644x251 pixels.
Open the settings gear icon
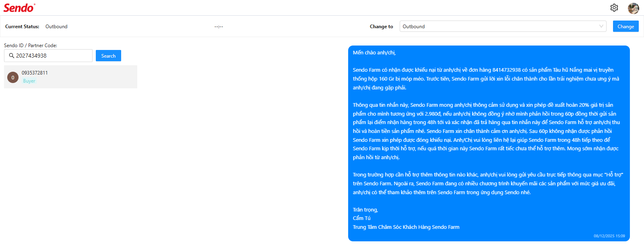coord(614,8)
